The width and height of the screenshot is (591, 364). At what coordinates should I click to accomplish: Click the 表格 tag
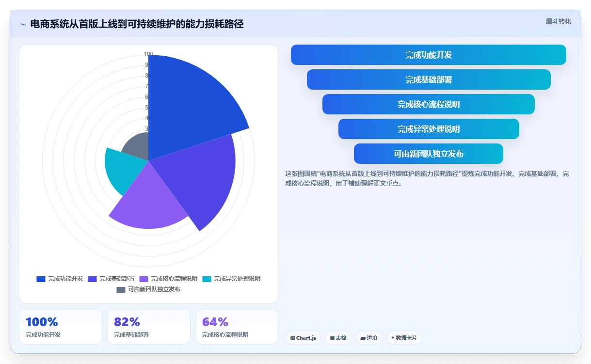338,338
